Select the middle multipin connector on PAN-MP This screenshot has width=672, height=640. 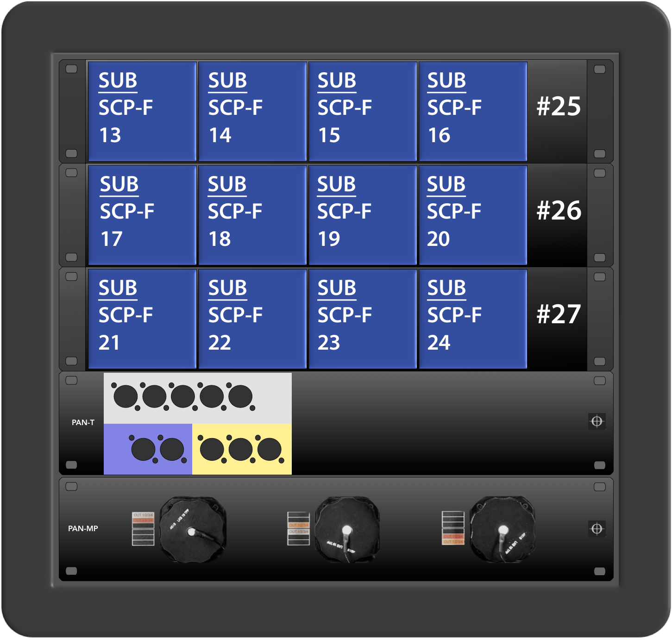tap(347, 530)
